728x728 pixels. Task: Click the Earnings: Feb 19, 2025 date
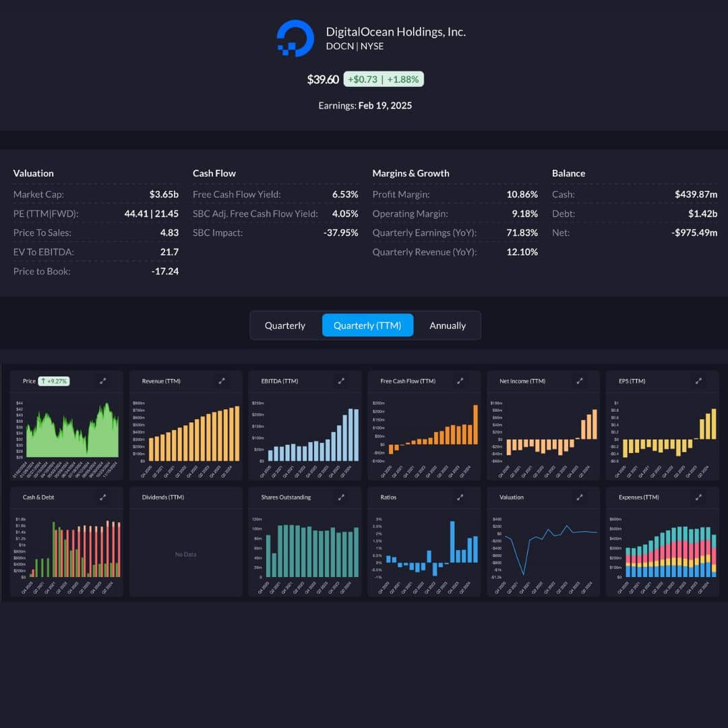click(x=365, y=105)
